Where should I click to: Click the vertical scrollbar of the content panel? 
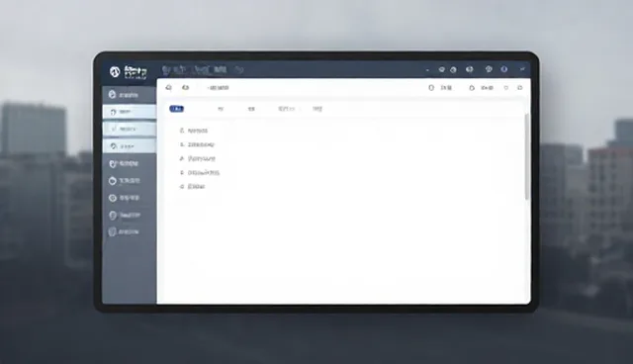point(526,156)
